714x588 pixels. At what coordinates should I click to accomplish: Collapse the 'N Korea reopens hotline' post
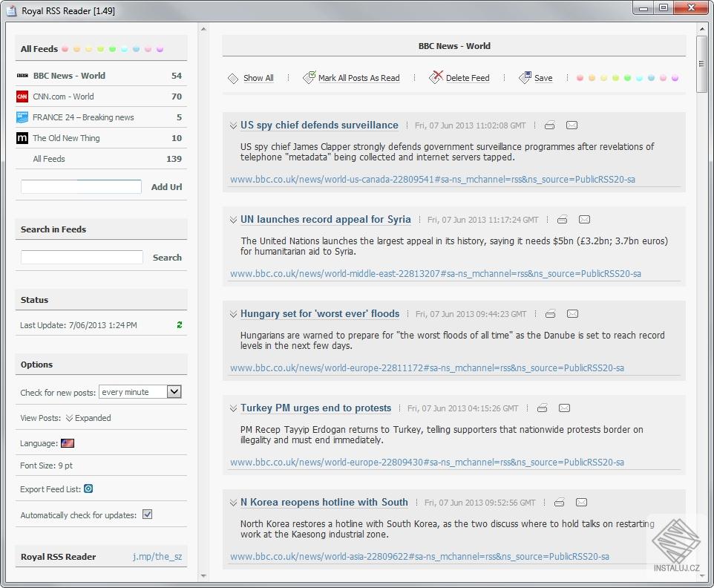(233, 503)
